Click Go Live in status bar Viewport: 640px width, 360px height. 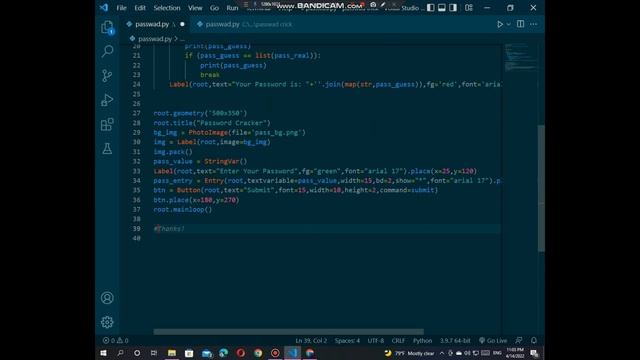(x=493, y=340)
